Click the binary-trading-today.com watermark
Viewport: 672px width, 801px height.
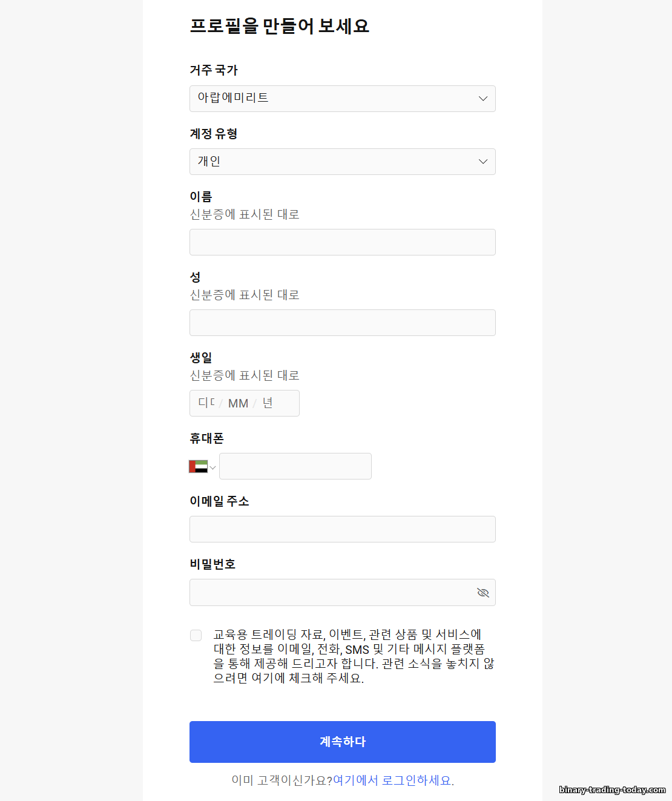[612, 789]
